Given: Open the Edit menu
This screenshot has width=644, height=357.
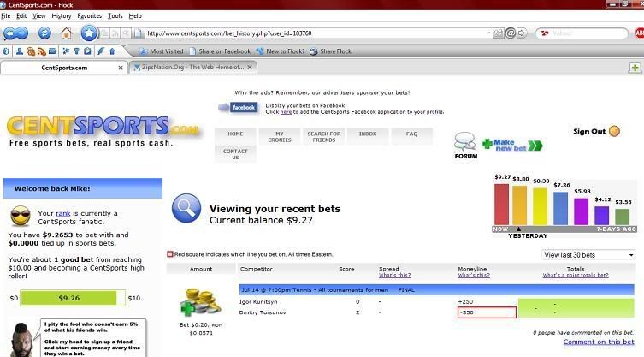Looking at the screenshot, I should tap(21, 16).
